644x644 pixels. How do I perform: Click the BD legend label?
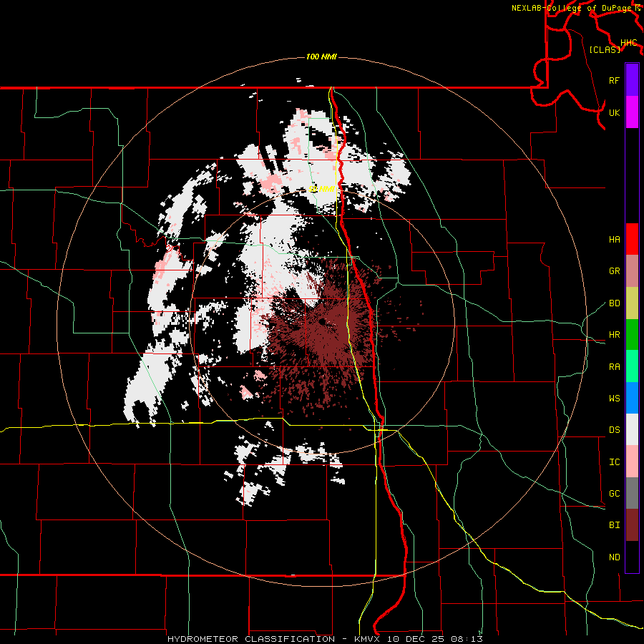pos(614,303)
